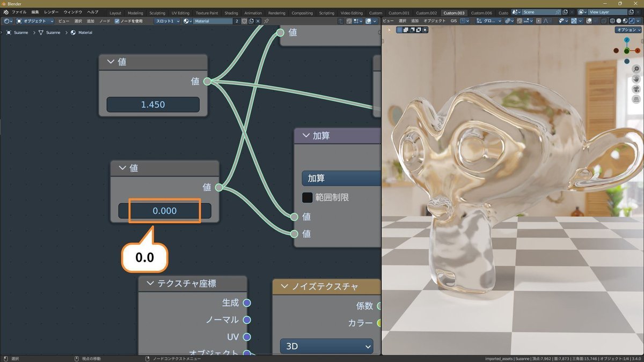644x362 pixels.
Task: Open the ヘルプ menu
Action: (93, 12)
